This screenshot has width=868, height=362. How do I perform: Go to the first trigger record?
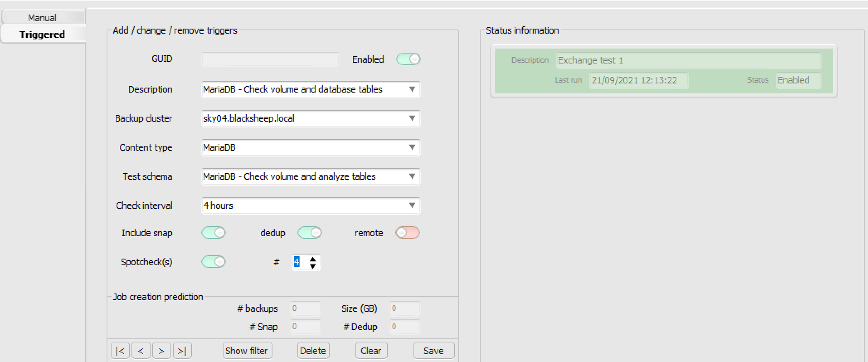click(120, 351)
